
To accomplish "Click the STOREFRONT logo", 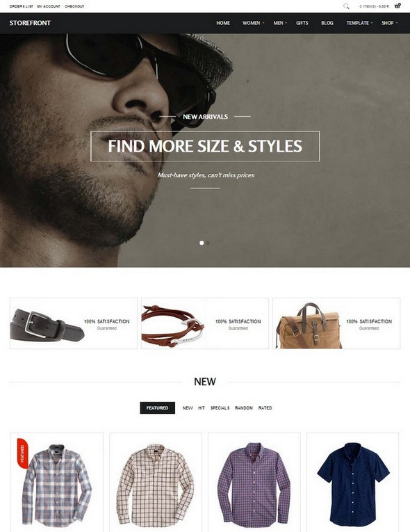I will pos(30,23).
